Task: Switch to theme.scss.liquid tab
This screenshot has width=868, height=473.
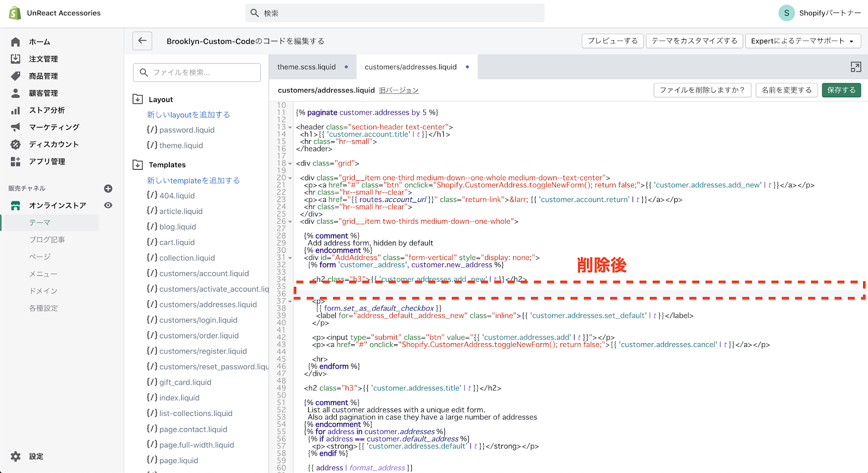Action: coord(307,67)
